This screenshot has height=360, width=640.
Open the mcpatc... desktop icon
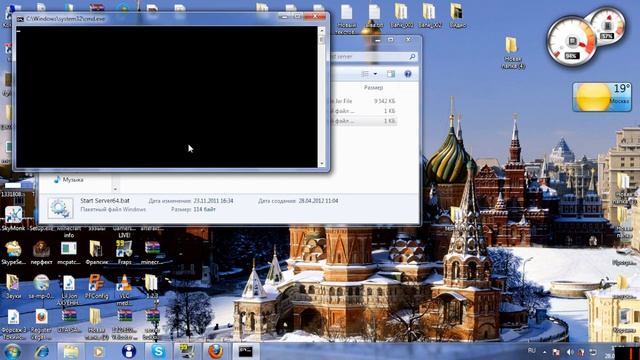69,253
